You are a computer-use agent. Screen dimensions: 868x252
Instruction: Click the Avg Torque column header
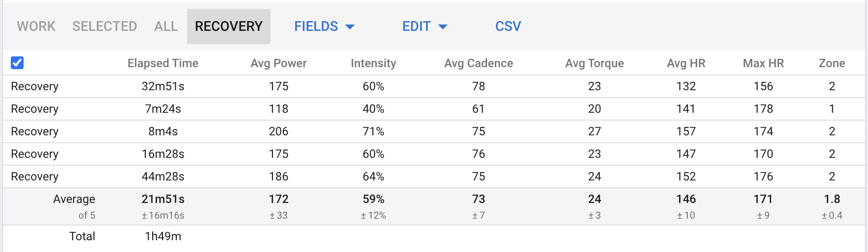(x=594, y=63)
